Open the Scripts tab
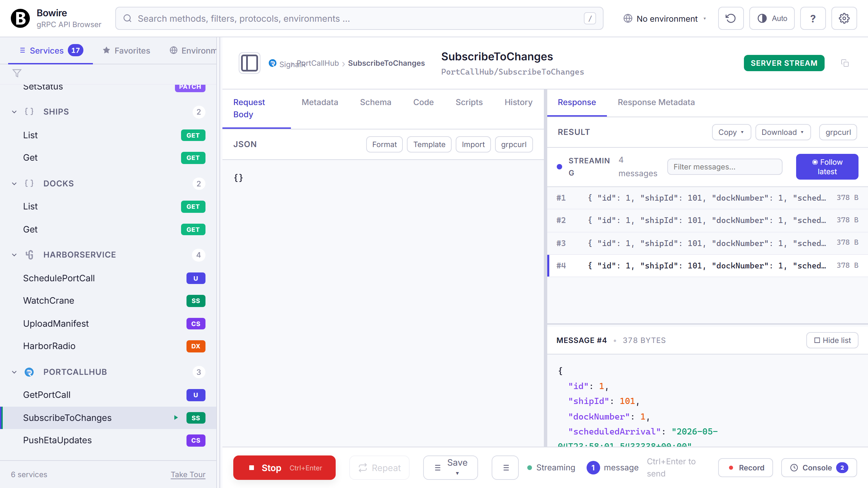The width and height of the screenshot is (868, 488). (469, 102)
